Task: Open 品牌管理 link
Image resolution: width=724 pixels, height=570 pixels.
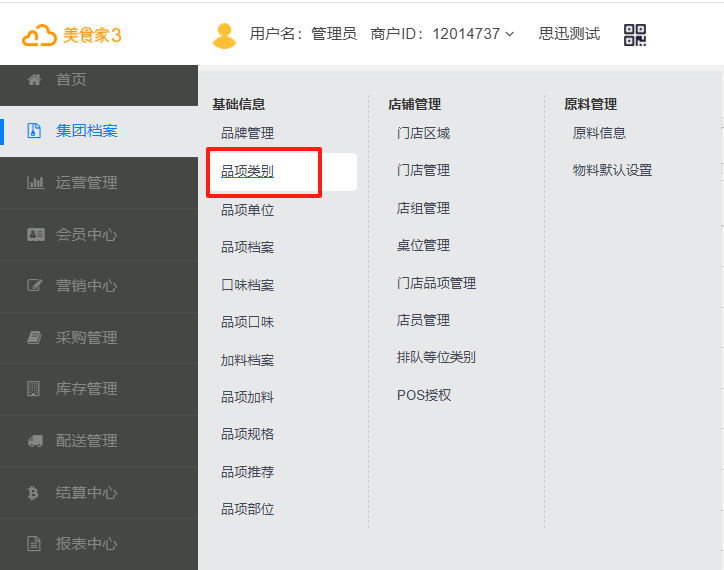Action: coord(248,133)
